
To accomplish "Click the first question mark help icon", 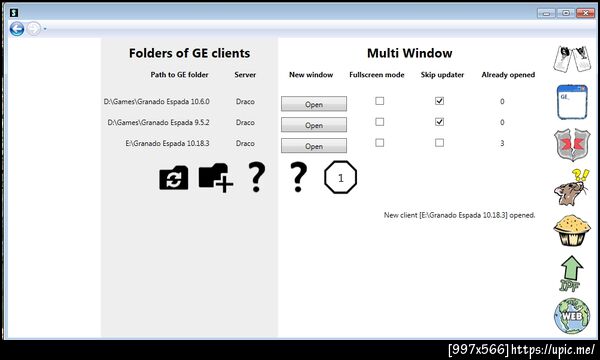I will point(257,177).
